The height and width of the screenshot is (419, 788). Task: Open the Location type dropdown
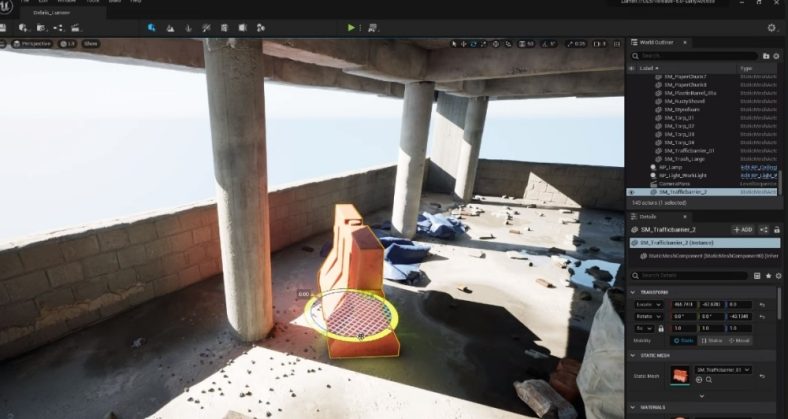coord(649,304)
